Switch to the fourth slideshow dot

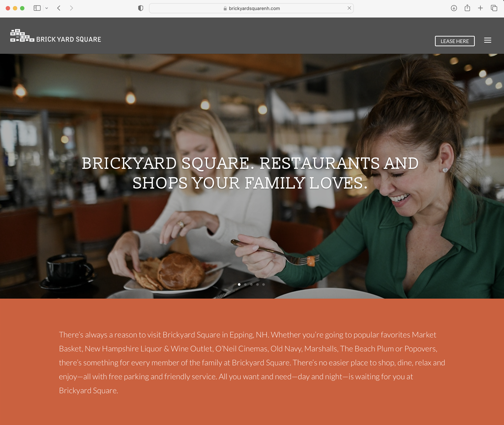coord(257,284)
